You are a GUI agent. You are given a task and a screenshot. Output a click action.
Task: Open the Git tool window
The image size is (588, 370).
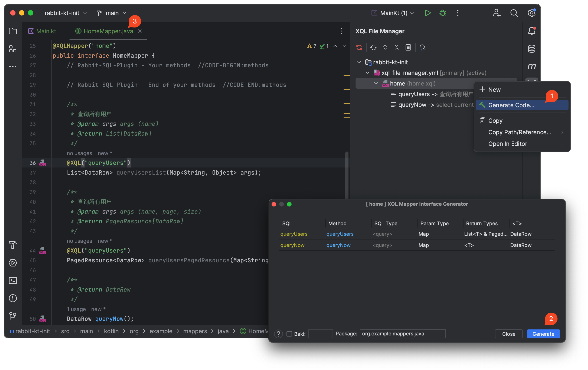(13, 315)
